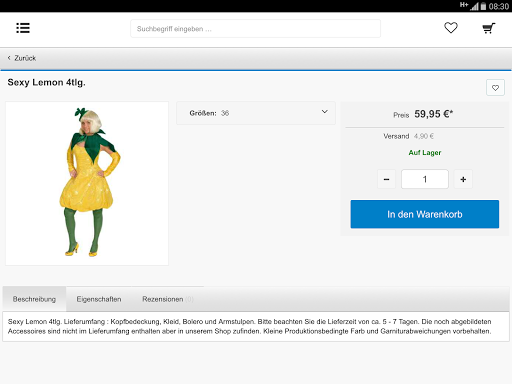
Task: Decrease quantity with minus button
Action: [386, 179]
